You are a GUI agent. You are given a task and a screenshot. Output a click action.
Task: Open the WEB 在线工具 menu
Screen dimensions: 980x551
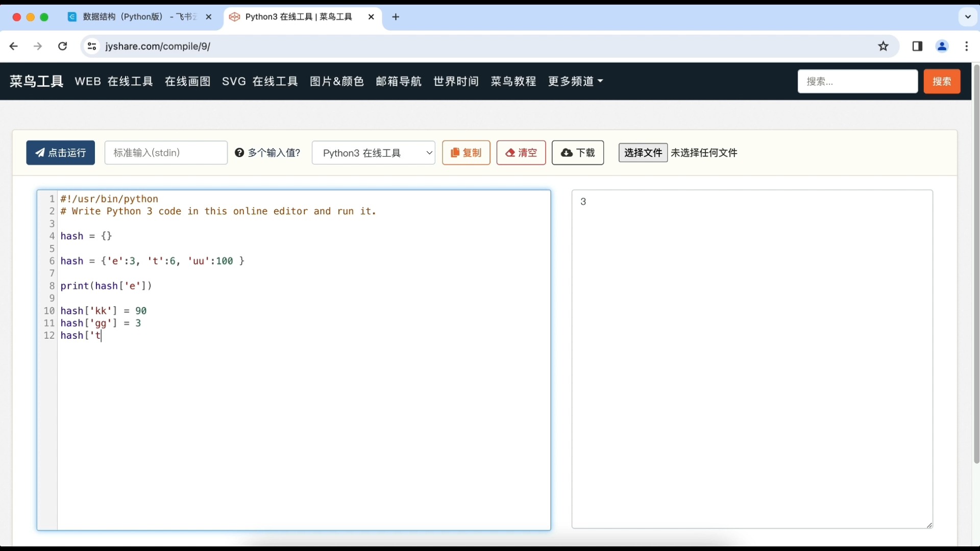click(114, 81)
